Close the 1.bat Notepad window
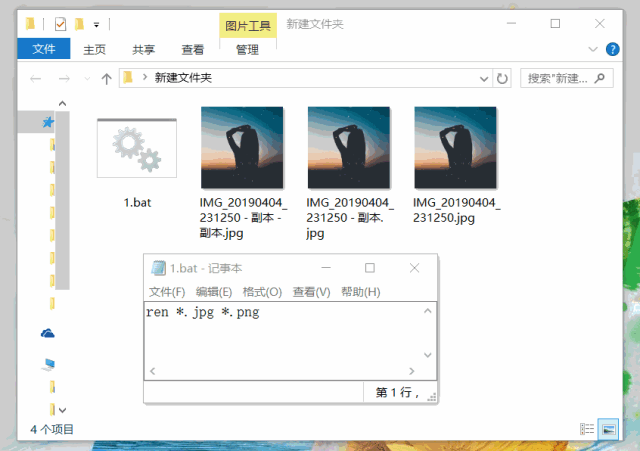640x451 pixels. [x=414, y=268]
